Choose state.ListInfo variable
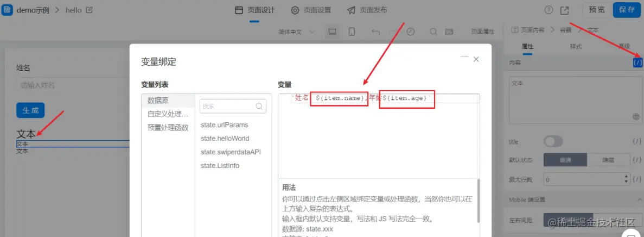The height and width of the screenshot is (237, 644). click(220, 165)
